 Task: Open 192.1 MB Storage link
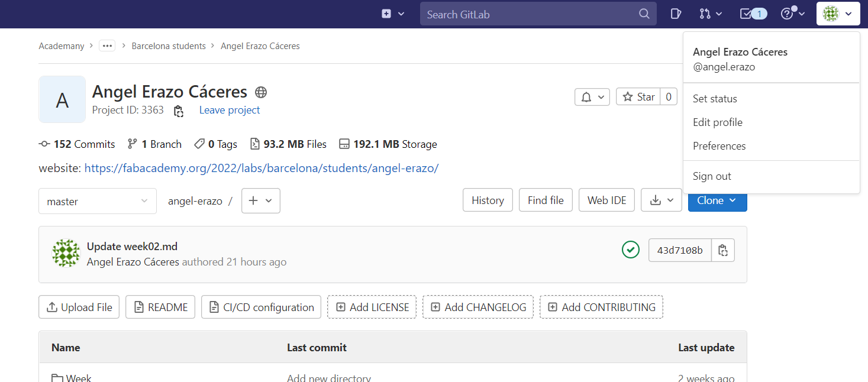coord(388,144)
